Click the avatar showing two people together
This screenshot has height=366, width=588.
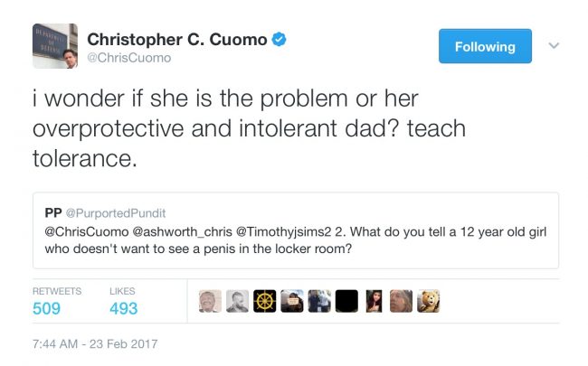coord(319,301)
